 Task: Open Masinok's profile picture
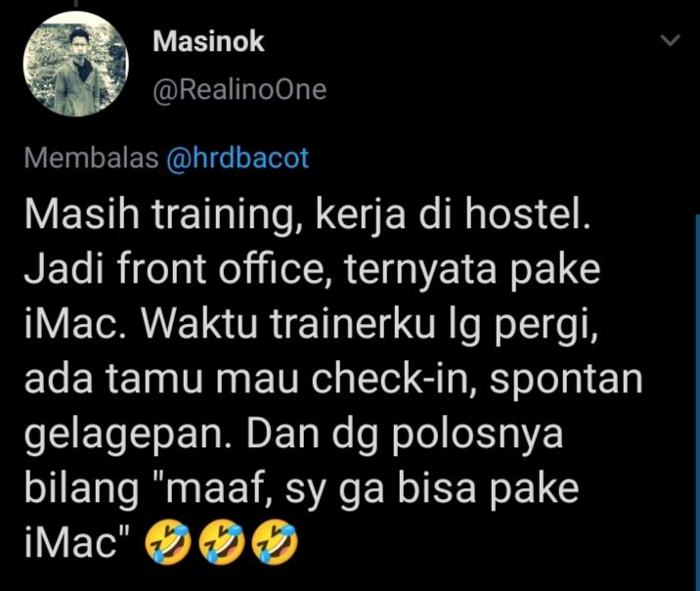[x=76, y=64]
